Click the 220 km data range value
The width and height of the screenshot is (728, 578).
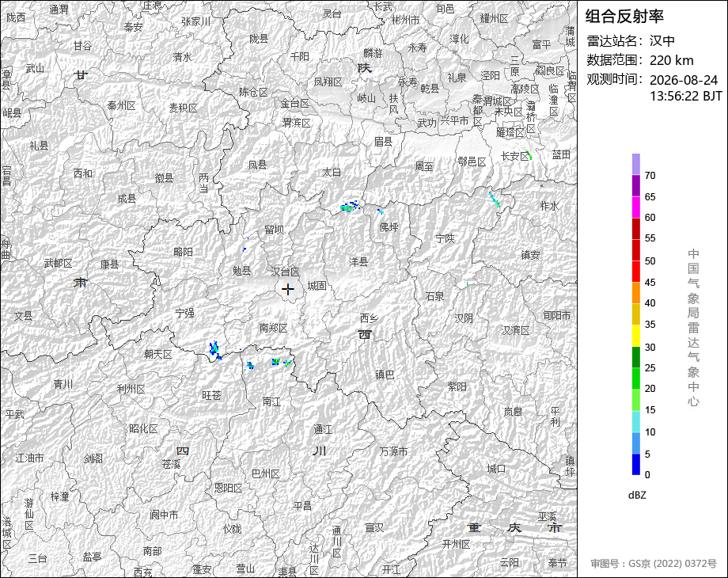tap(671, 60)
